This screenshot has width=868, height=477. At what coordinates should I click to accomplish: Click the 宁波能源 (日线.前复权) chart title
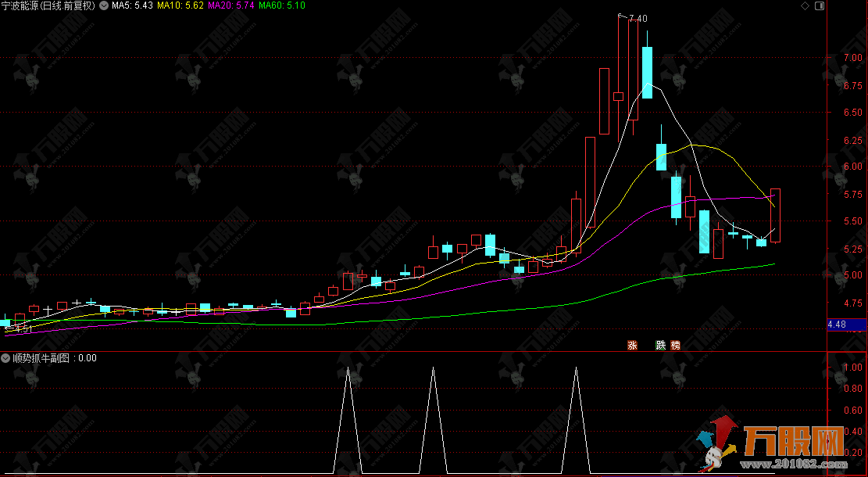(x=48, y=5)
